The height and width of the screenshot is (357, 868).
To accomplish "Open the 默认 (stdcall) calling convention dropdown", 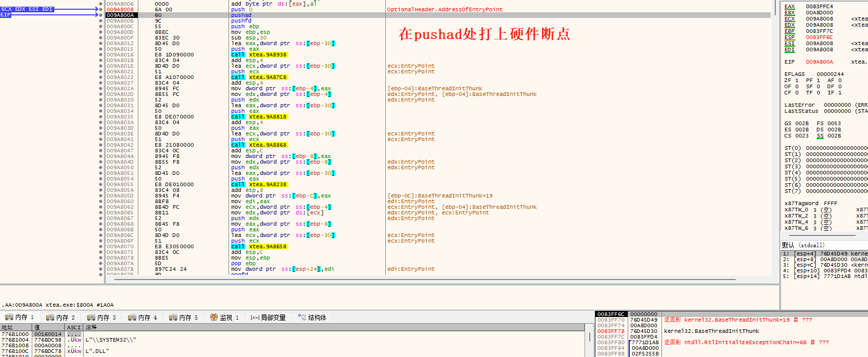I will [x=803, y=245].
